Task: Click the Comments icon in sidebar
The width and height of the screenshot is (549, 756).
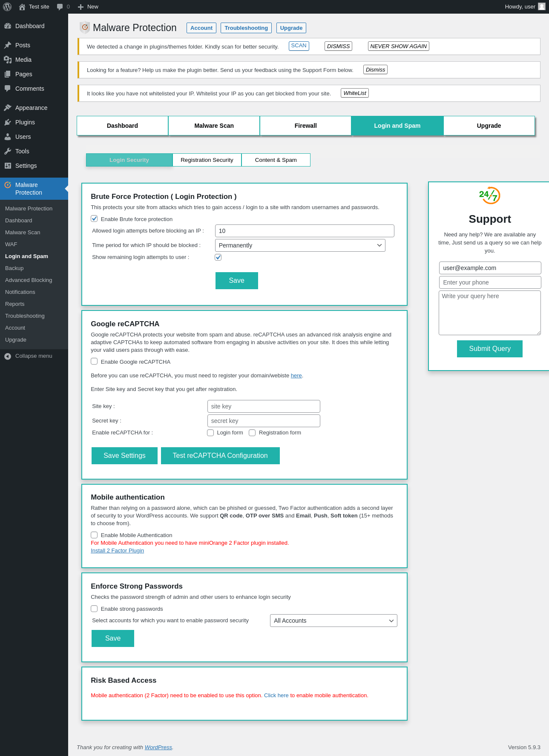Action: click(8, 89)
